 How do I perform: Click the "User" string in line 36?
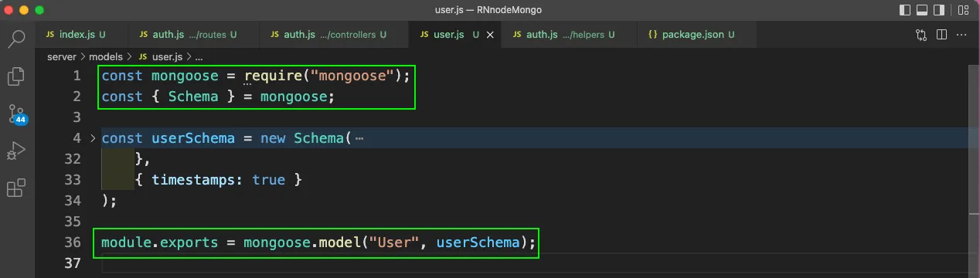[x=394, y=242]
